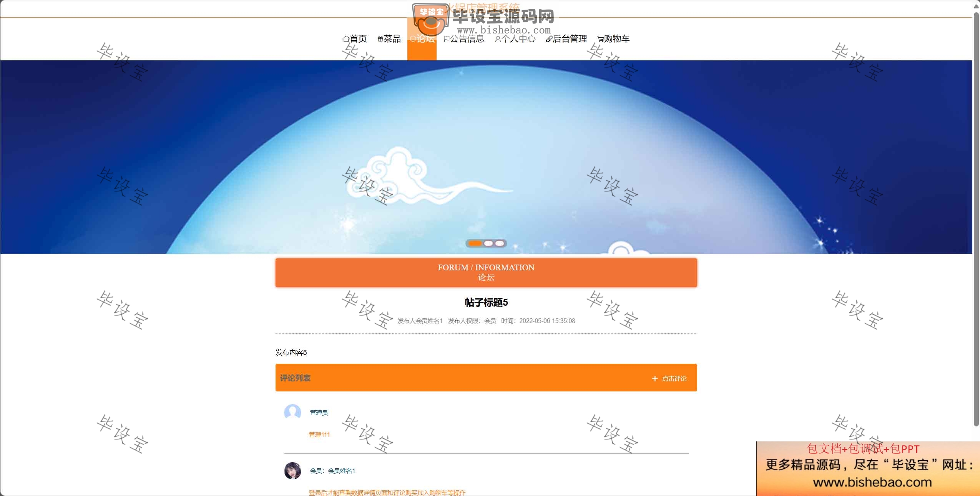Click the 会员姓名1 commenter avatar photo
The height and width of the screenshot is (496, 980).
[292, 471]
